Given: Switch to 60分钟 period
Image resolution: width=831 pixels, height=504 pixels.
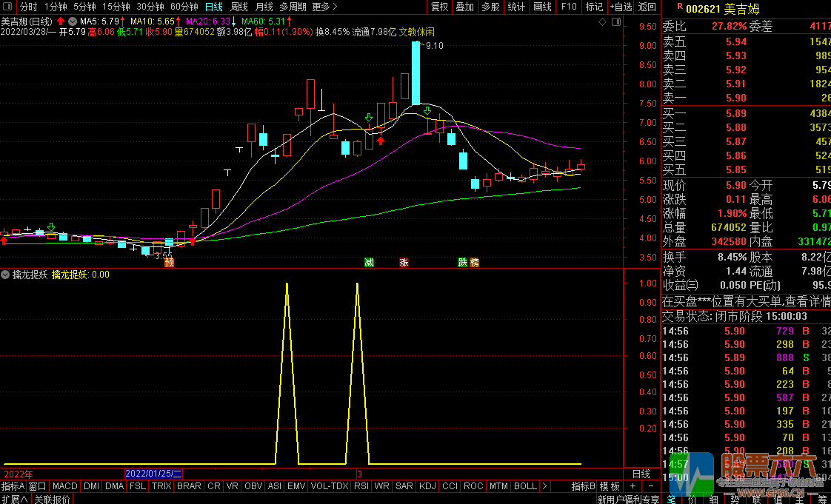Looking at the screenshot, I should click(x=184, y=7).
